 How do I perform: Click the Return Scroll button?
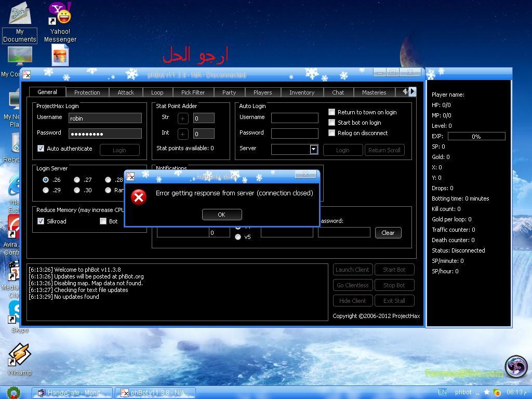tap(384, 150)
